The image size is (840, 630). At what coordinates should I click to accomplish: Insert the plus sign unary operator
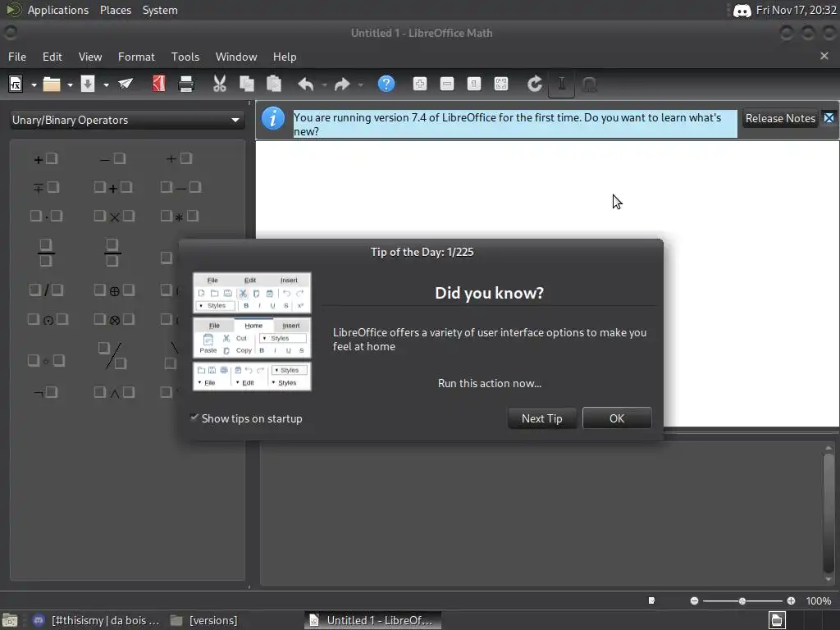coord(46,158)
